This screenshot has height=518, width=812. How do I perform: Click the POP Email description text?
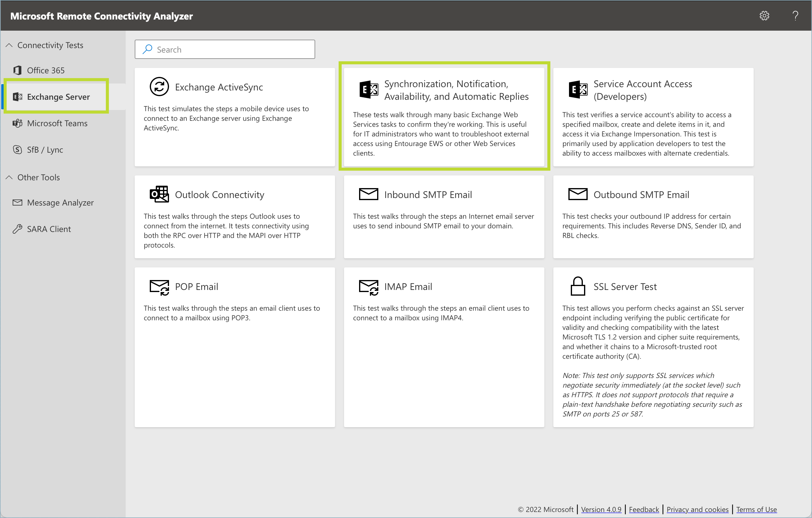click(x=232, y=313)
